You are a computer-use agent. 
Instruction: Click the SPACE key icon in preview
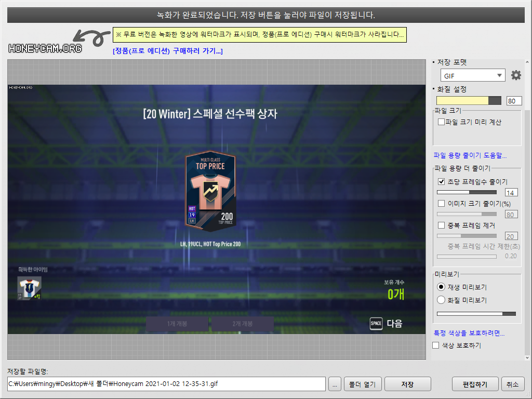pos(376,323)
